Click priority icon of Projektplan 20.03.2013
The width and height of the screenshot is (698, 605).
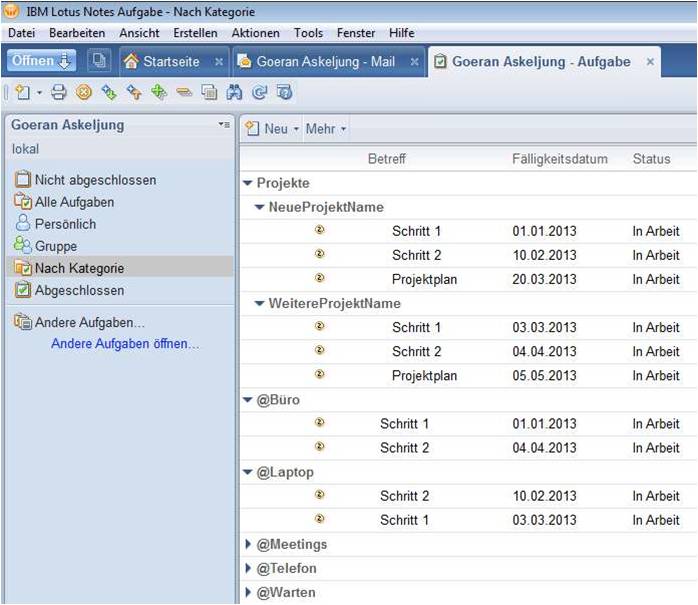coord(320,278)
